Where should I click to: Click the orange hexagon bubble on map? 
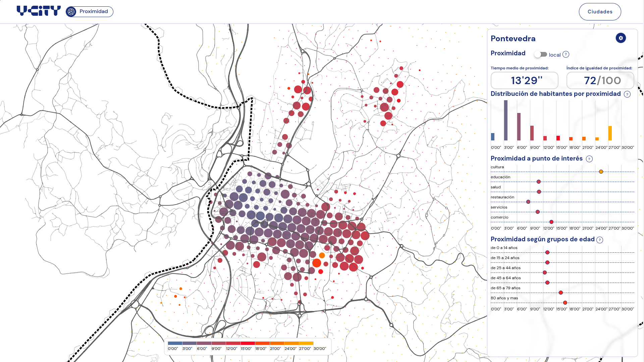(322, 255)
